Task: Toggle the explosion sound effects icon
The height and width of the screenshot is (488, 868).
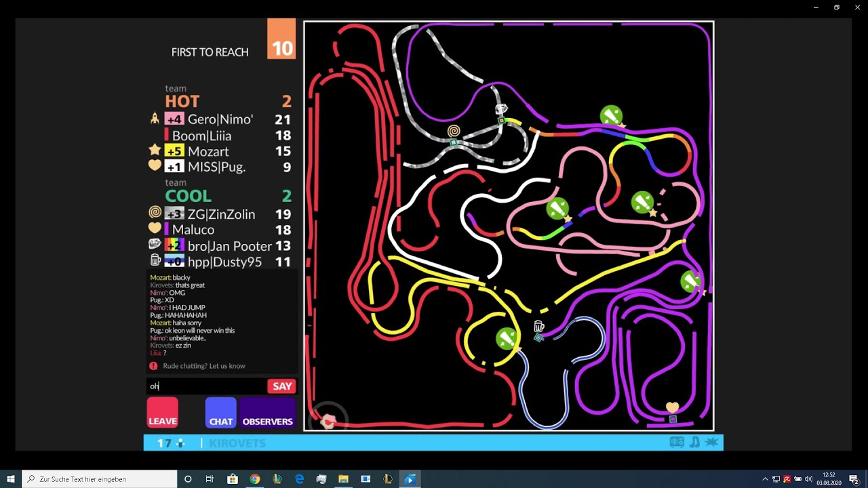Action: pyautogui.click(x=712, y=443)
